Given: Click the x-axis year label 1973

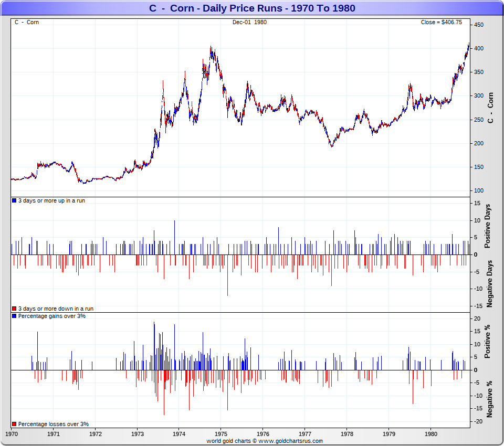Looking at the screenshot, I should [137, 434].
